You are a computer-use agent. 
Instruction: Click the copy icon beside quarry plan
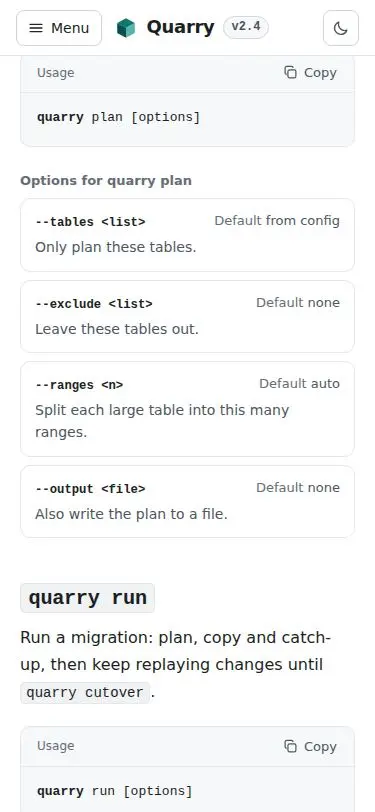click(x=291, y=72)
